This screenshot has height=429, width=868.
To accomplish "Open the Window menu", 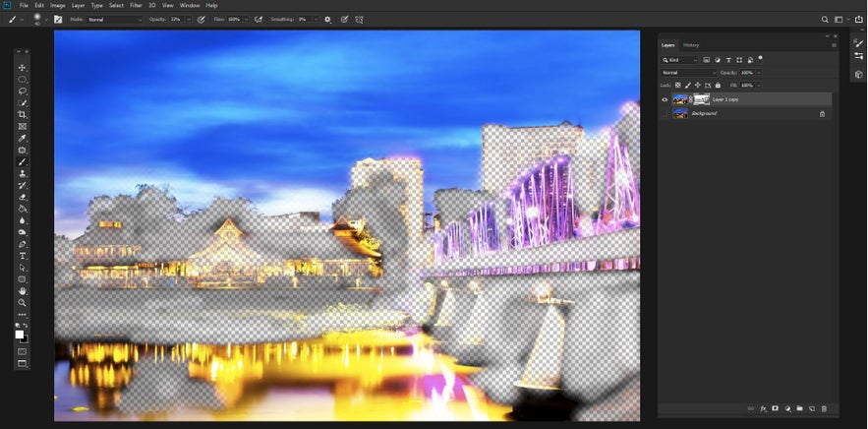I will [190, 5].
